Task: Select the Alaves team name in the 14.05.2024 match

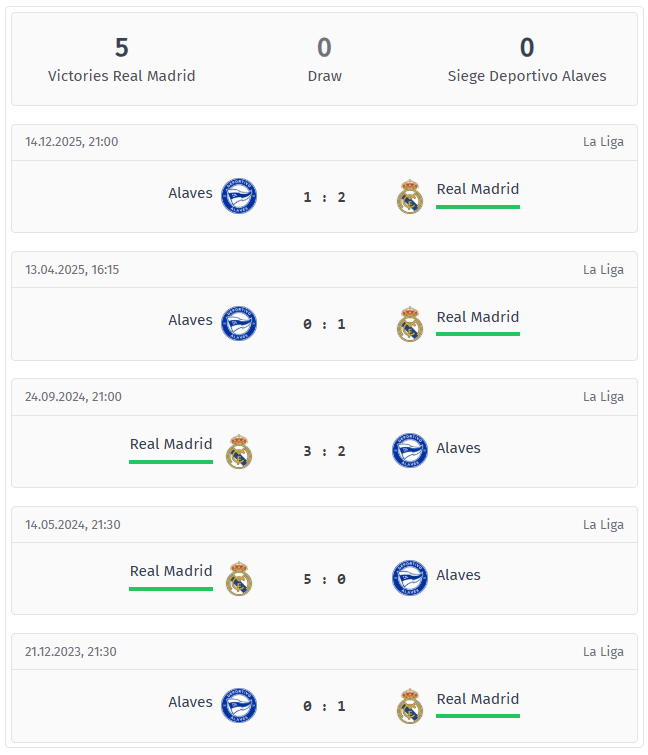Action: [458, 575]
